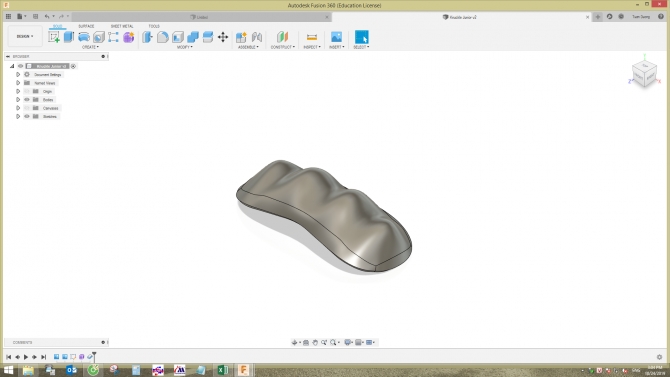
Task: Switch to the Tools tab
Action: tap(154, 27)
